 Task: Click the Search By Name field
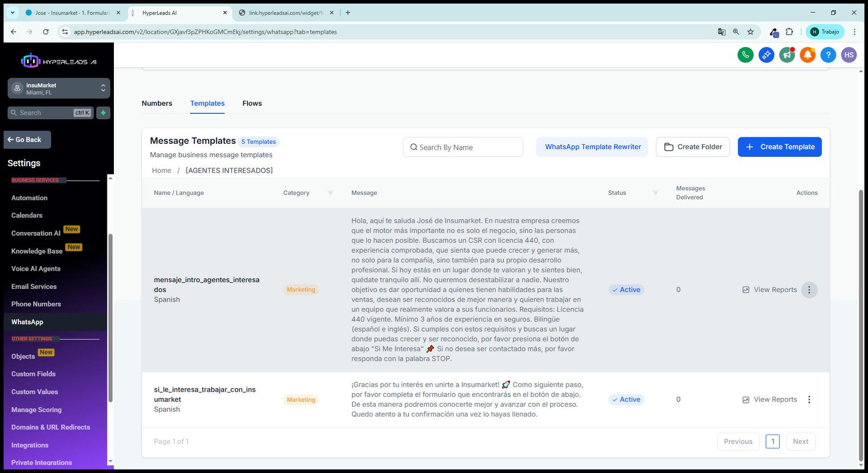pos(463,147)
